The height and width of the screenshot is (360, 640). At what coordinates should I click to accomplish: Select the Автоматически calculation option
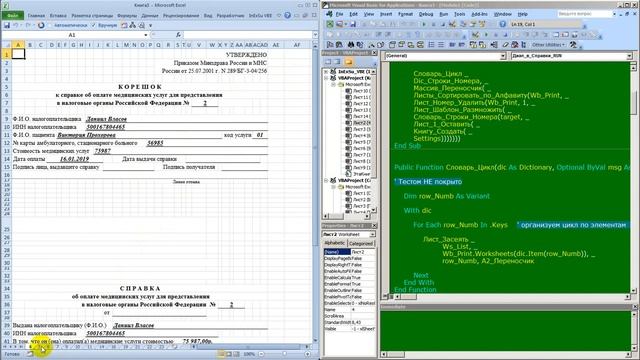click(68, 25)
